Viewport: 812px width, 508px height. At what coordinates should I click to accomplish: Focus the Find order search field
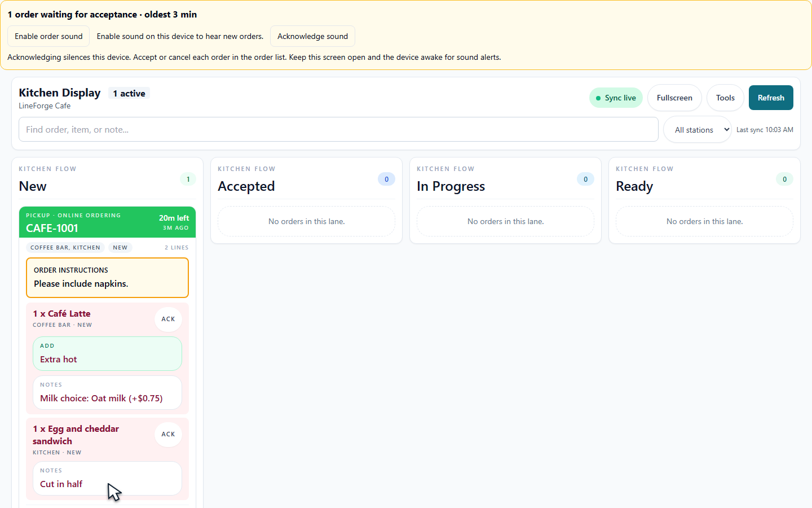(338, 129)
